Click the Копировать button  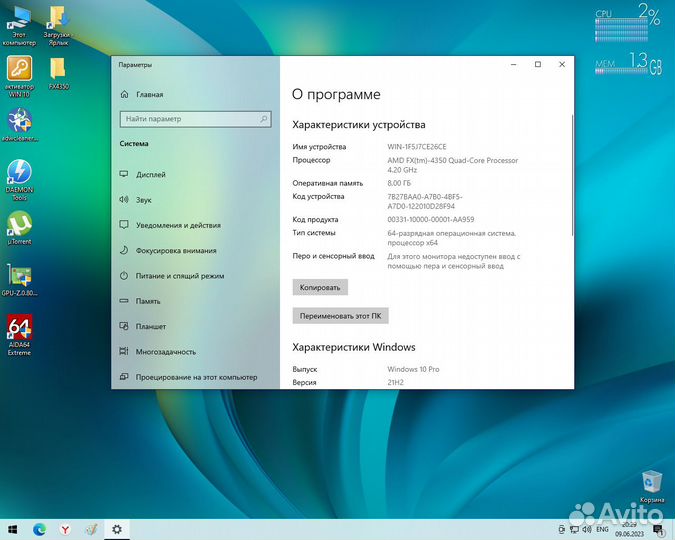(320, 287)
